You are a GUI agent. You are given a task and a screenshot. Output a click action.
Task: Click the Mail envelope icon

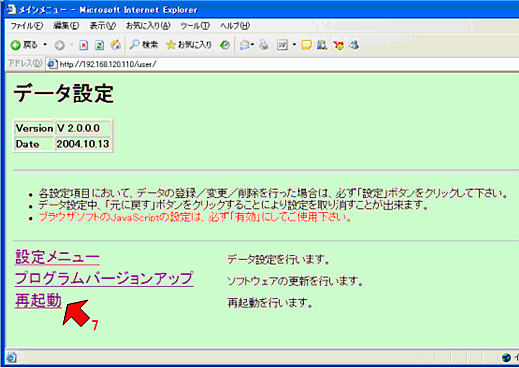tap(245, 45)
